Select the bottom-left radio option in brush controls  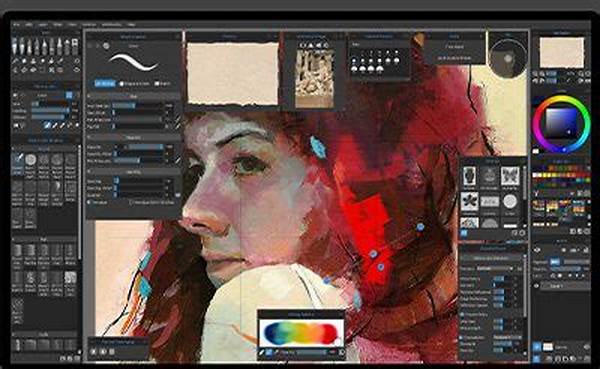coord(90,202)
